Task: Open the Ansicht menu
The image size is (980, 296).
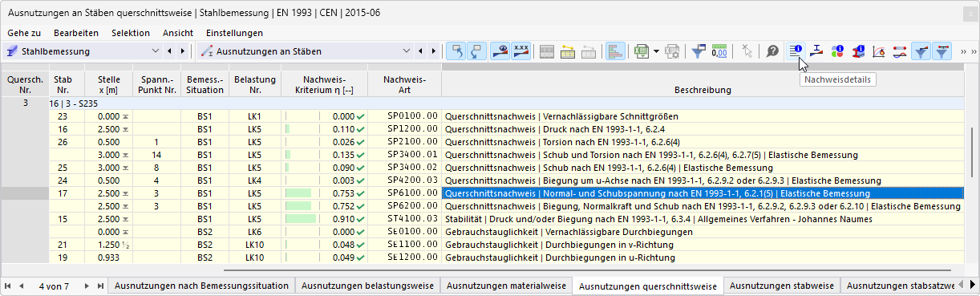Action: pyautogui.click(x=178, y=33)
